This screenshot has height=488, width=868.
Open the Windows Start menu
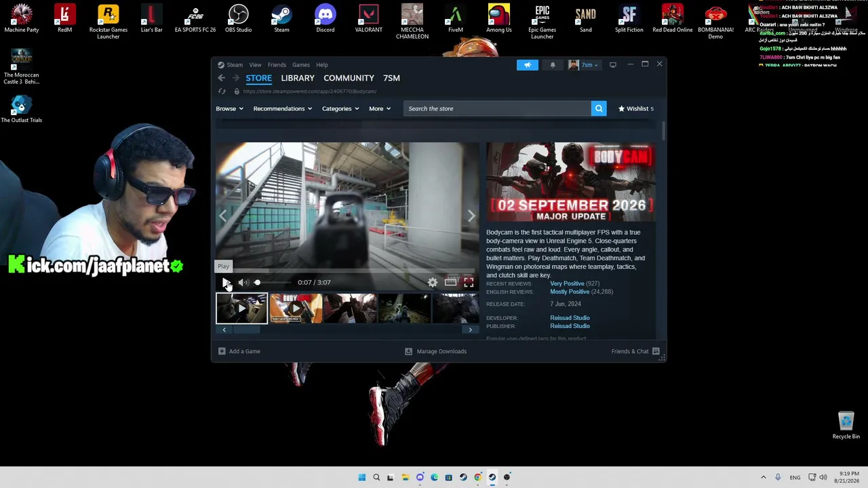click(x=361, y=477)
